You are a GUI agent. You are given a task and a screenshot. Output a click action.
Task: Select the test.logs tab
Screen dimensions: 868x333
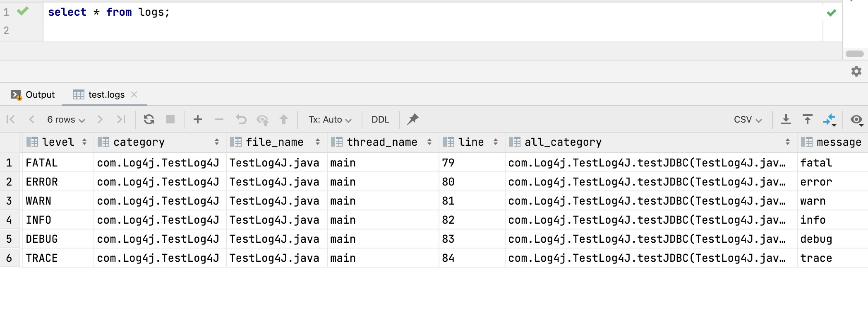[106, 95]
